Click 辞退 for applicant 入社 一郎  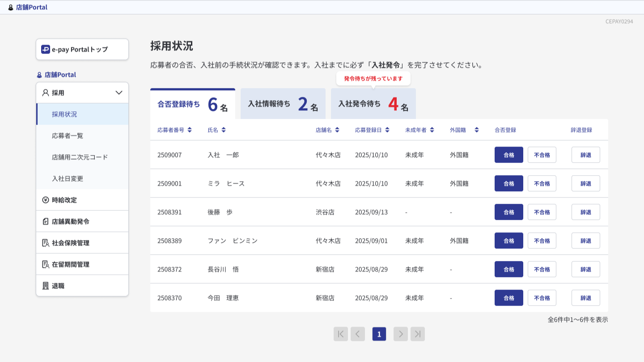tap(586, 155)
